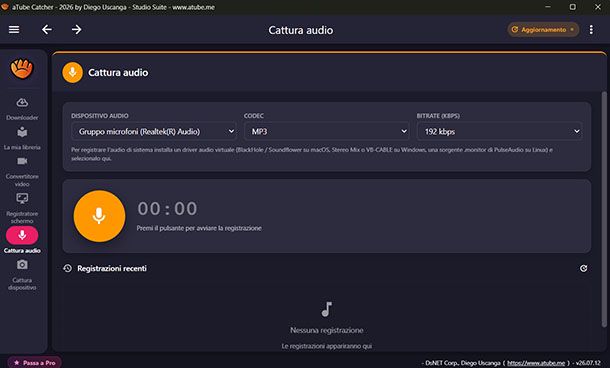Open the Dispositivo audio dropdown

pyautogui.click(x=154, y=131)
